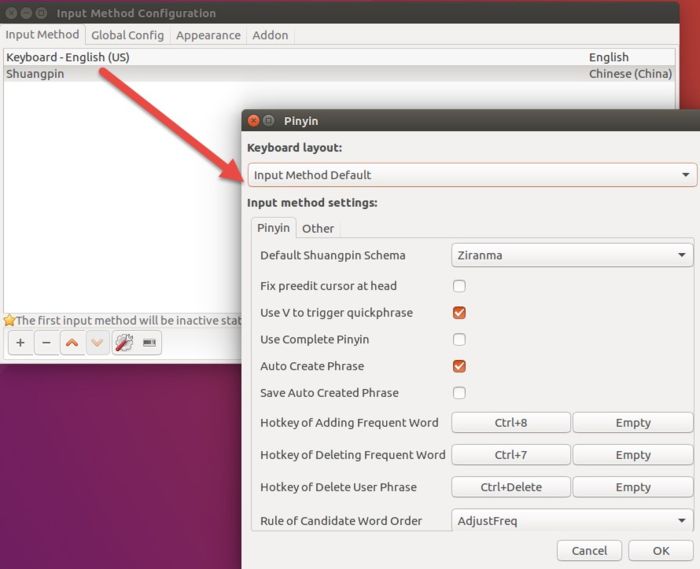Select the Pinyin settings tab
700x569 pixels.
coord(273,228)
